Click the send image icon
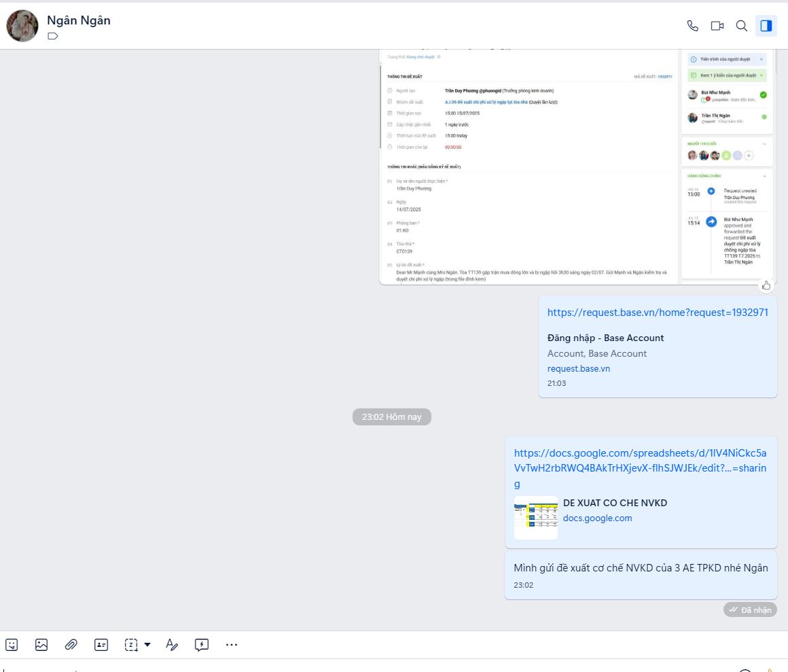The width and height of the screenshot is (788, 672). 41,645
